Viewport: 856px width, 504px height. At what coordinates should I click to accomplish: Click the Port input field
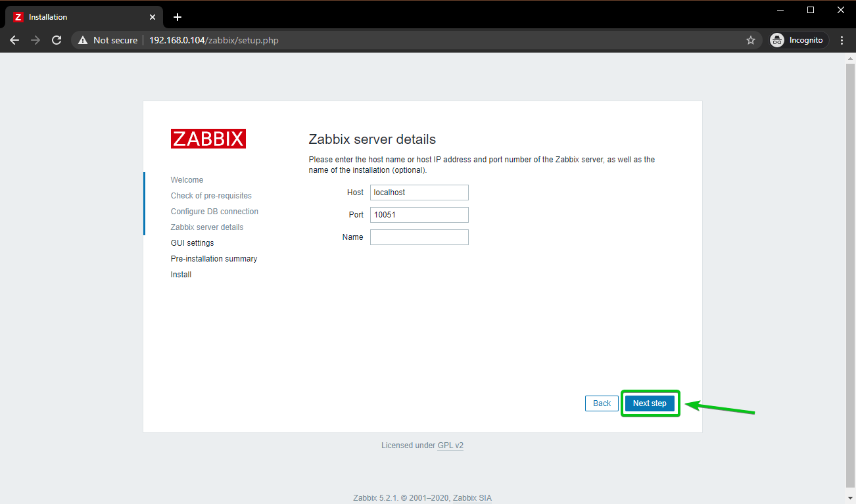[419, 215]
